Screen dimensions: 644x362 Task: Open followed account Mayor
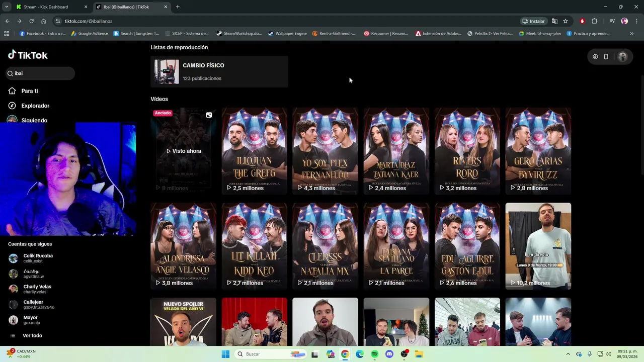coord(24,320)
